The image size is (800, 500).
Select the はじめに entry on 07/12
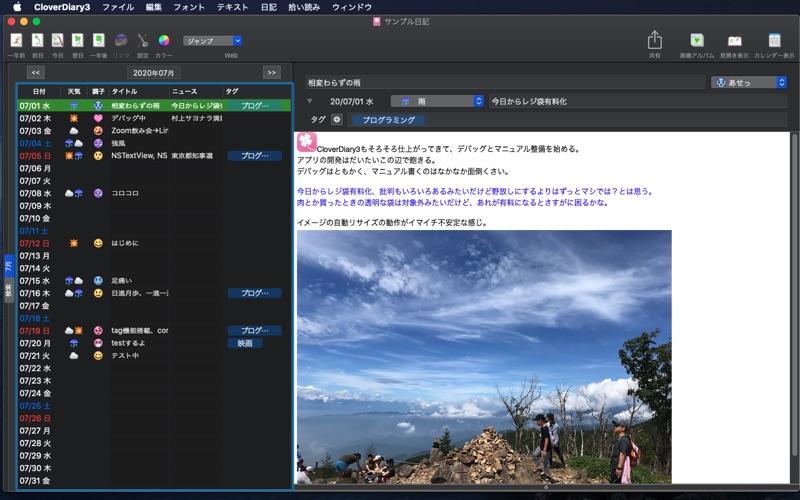[x=155, y=243]
